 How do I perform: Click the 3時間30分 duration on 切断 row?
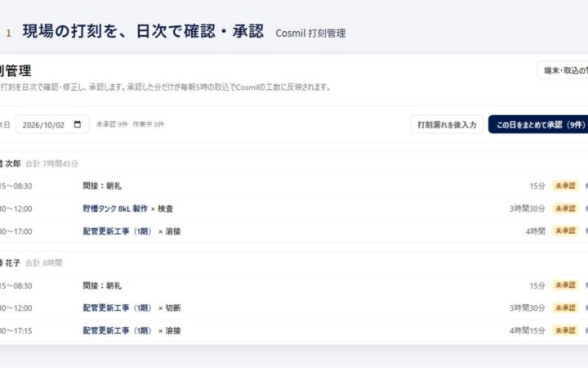528,308
